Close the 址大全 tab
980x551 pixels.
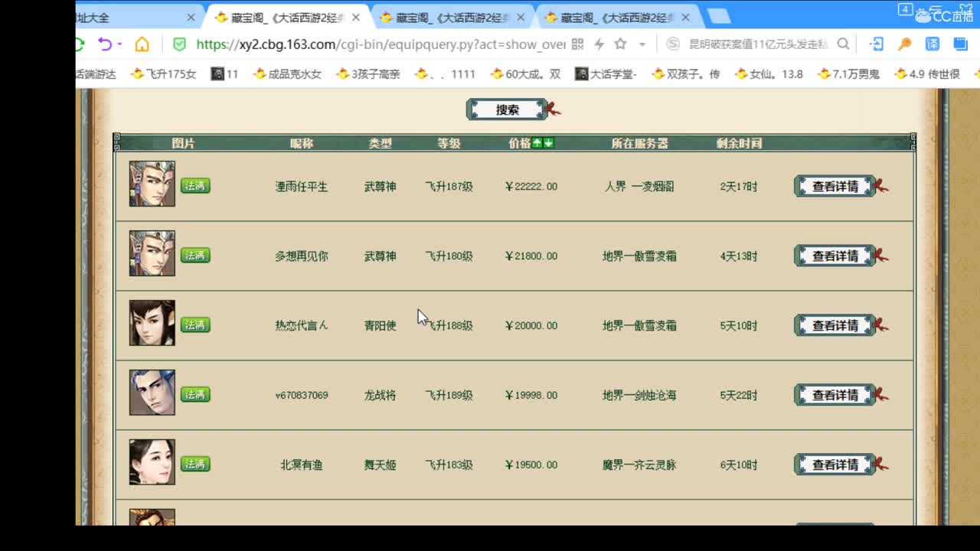(191, 17)
